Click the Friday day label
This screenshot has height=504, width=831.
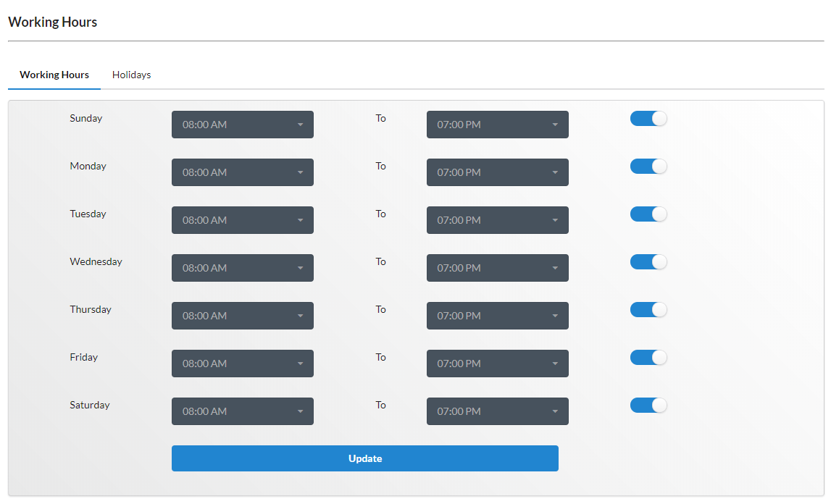84,357
